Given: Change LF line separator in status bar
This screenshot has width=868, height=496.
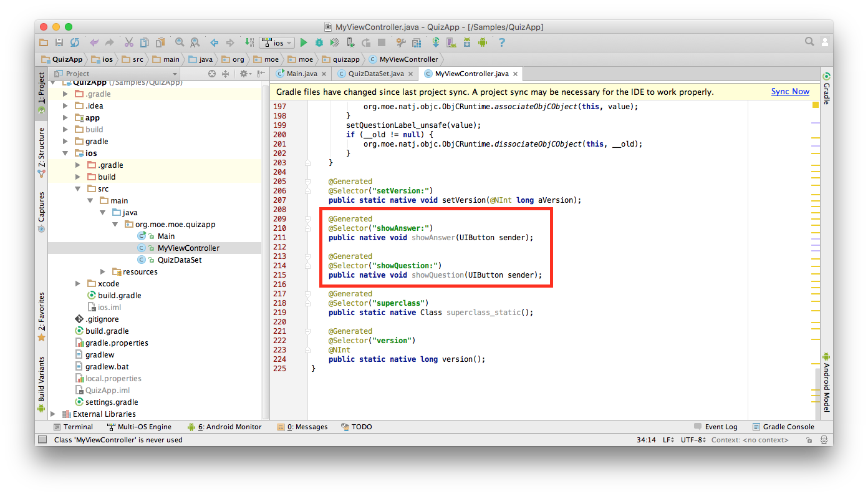Looking at the screenshot, I should 668,440.
